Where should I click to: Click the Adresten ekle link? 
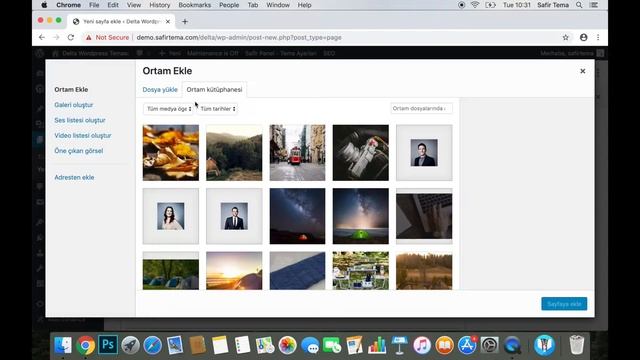click(74, 177)
